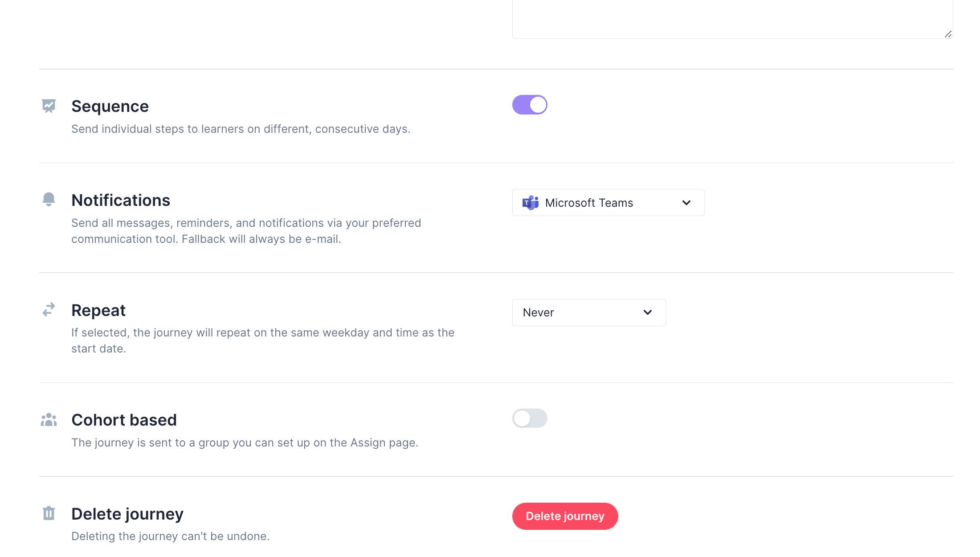Click the Delete journey trash icon
980x557 pixels.
click(48, 513)
